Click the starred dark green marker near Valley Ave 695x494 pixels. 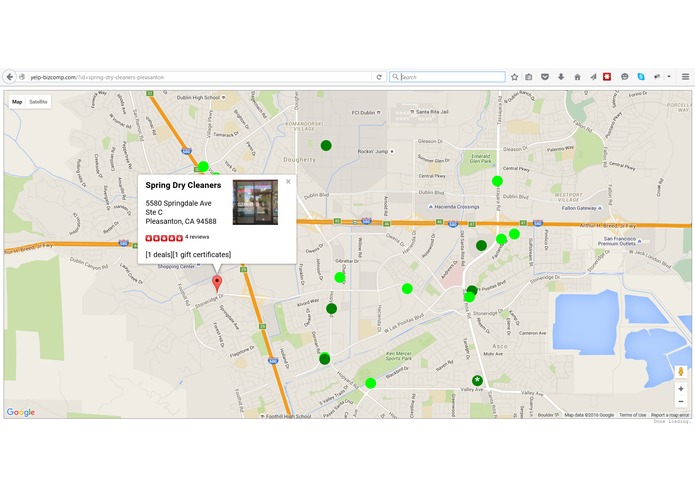tap(477, 380)
